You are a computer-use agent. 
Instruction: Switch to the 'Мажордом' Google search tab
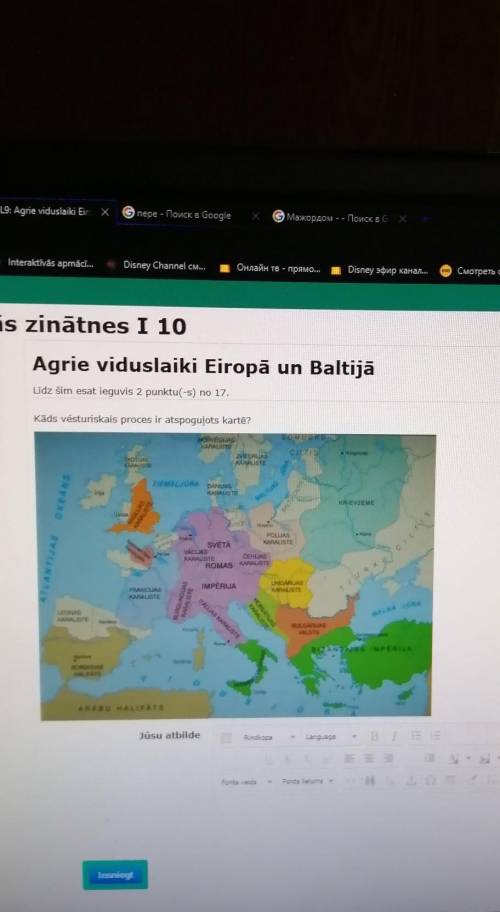tap(332, 218)
